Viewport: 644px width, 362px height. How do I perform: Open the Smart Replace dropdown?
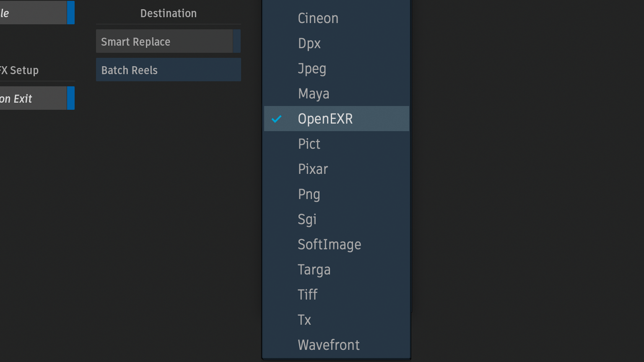(x=164, y=41)
